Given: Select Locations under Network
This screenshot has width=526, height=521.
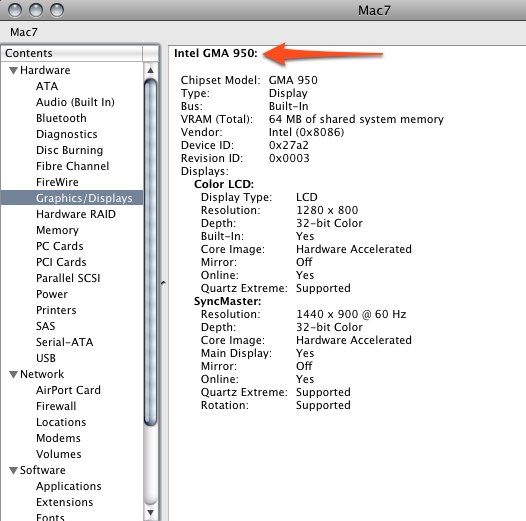Looking at the screenshot, I should pos(61,422).
